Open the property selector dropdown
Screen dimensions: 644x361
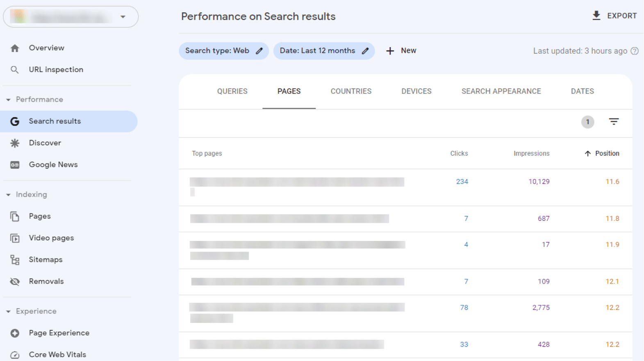coord(71,17)
